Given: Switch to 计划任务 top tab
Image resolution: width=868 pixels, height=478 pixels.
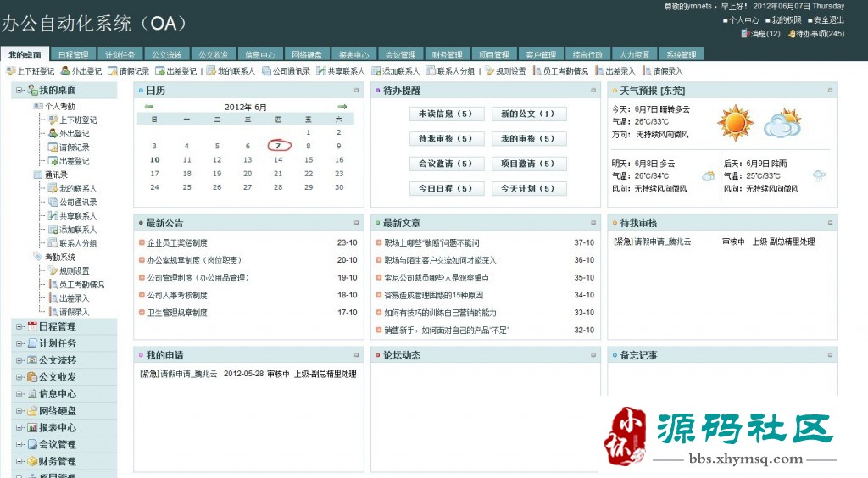Looking at the screenshot, I should (120, 55).
